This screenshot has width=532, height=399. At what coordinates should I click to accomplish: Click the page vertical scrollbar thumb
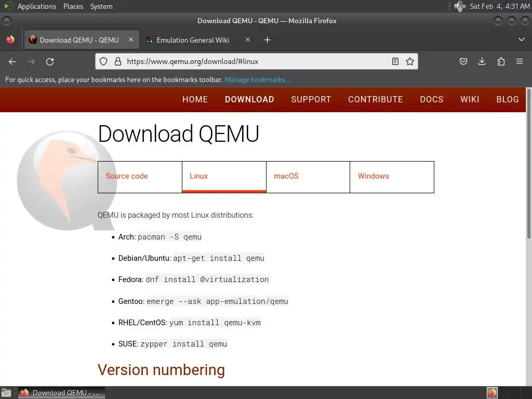tap(528, 163)
